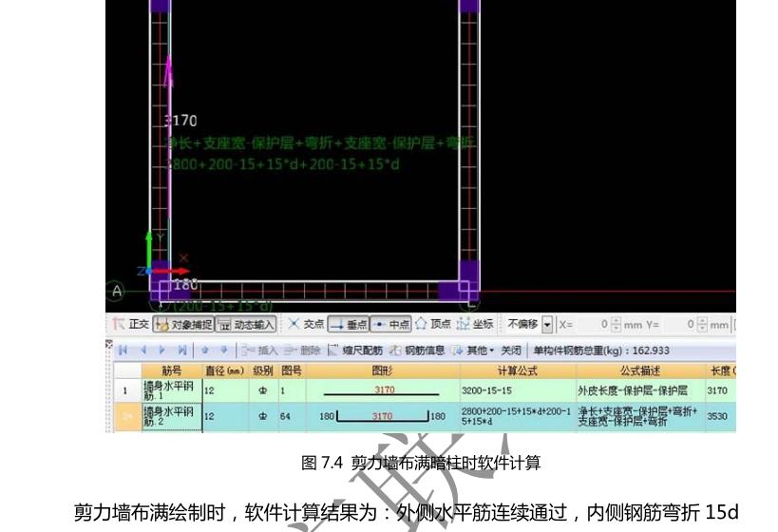Click description 外皮长度-保护层-保护层
Viewport: 778px width, 532px height.
click(x=640, y=390)
